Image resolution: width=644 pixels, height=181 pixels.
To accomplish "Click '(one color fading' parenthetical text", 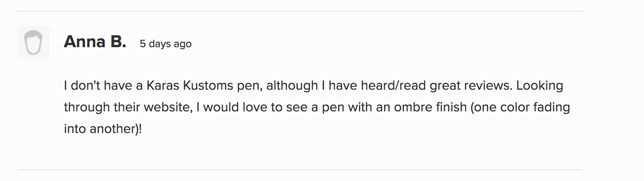I will tap(520, 108).
